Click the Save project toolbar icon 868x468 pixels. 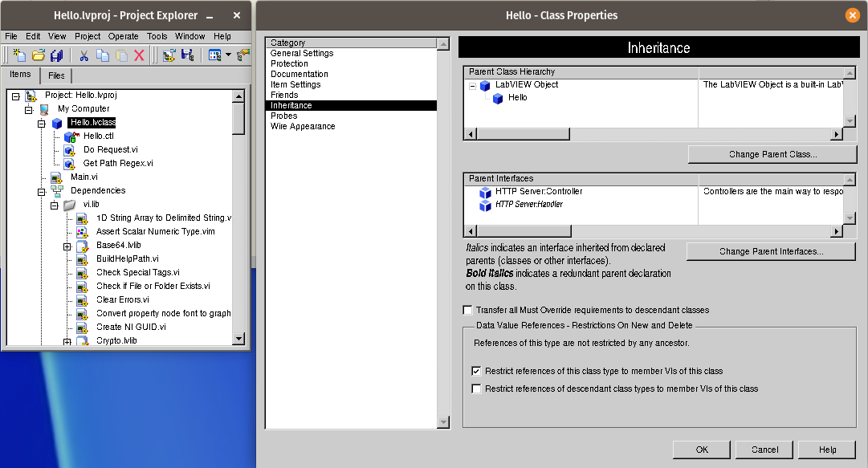(187, 55)
